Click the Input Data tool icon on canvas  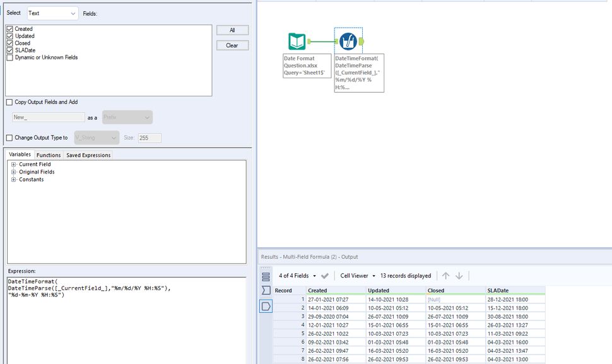pyautogui.click(x=297, y=42)
